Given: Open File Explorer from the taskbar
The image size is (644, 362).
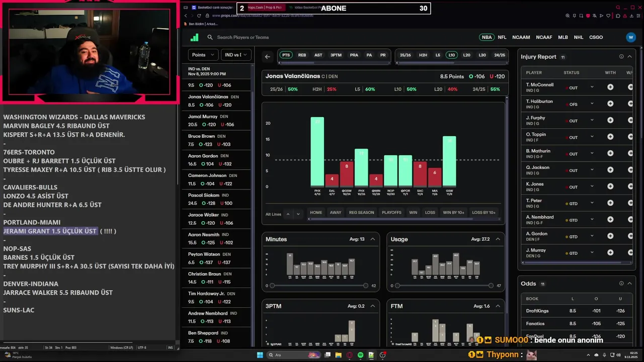Looking at the screenshot, I should click(338, 355).
